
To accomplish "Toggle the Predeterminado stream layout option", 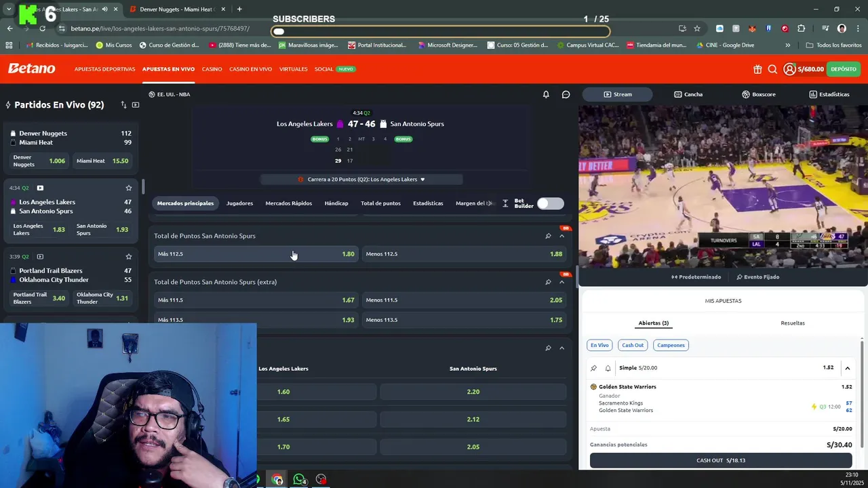I will [696, 277].
